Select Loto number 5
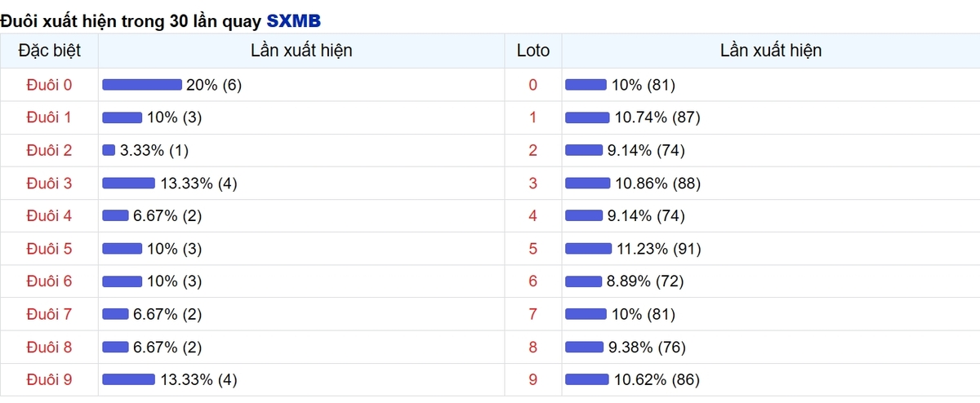Viewport: 980px width, 403px height. pyautogui.click(x=533, y=249)
